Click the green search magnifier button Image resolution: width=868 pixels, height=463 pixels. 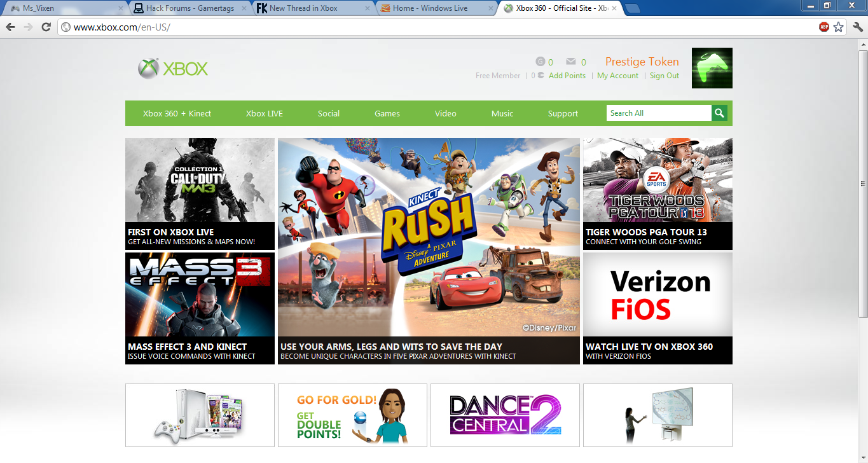point(719,113)
